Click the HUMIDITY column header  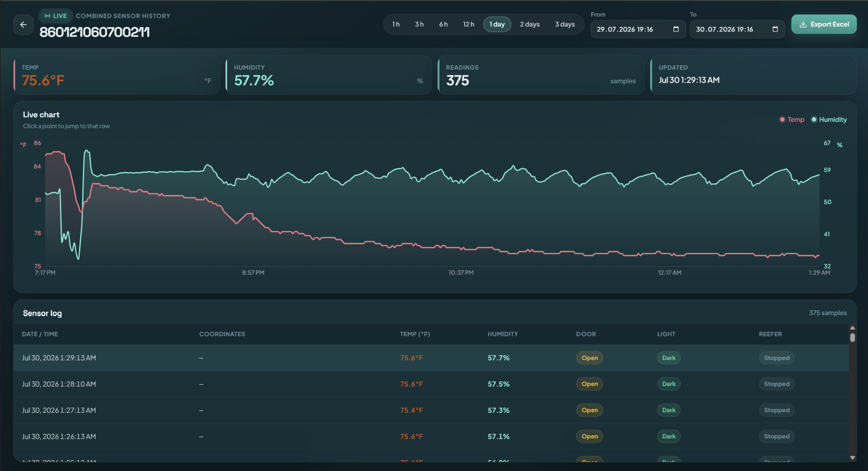[x=503, y=334]
